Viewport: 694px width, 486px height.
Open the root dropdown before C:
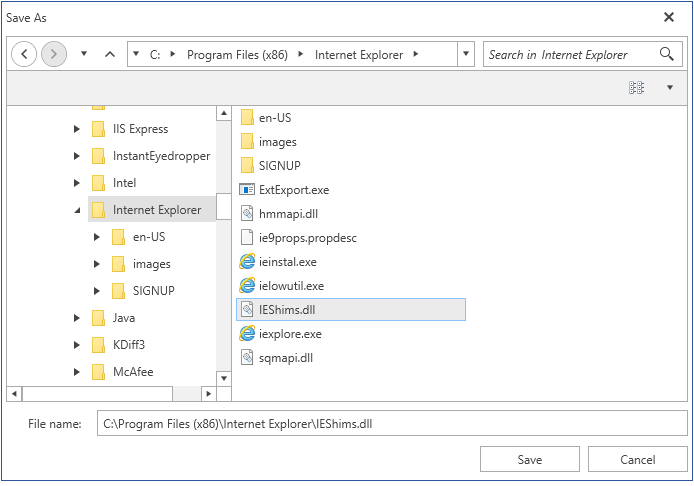click(136, 54)
